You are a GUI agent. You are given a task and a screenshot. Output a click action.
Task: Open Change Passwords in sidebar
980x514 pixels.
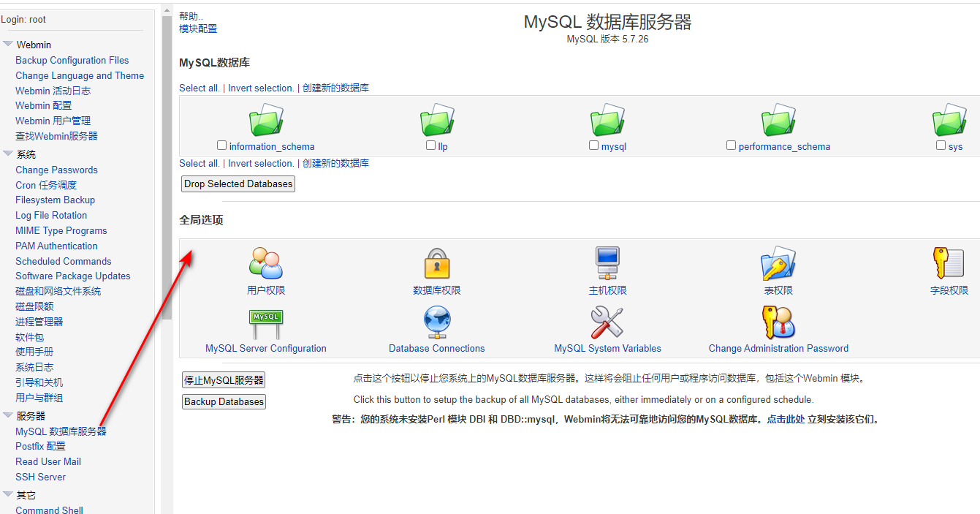click(x=56, y=170)
